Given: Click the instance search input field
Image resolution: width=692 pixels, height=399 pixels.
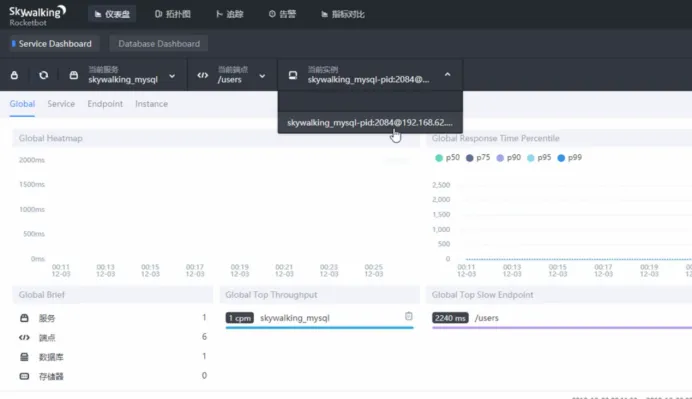Looking at the screenshot, I should click(370, 102).
